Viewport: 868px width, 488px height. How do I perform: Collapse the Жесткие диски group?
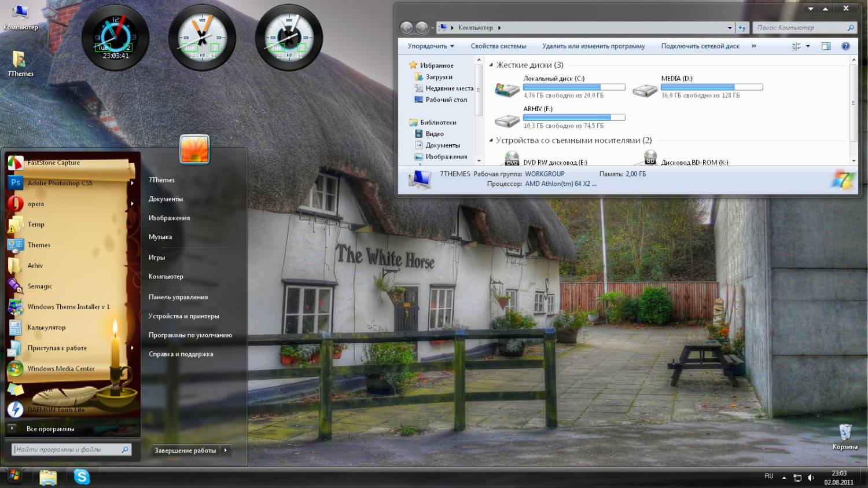(x=491, y=65)
